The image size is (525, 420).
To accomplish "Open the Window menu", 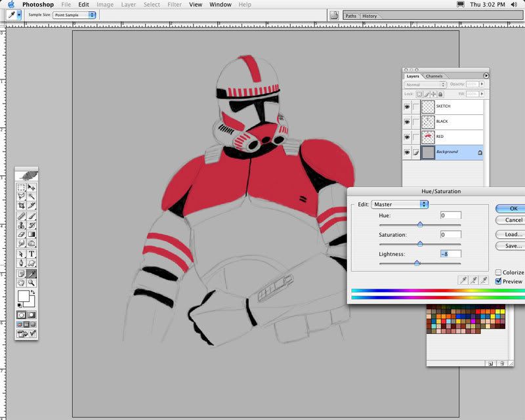I will tap(220, 5).
